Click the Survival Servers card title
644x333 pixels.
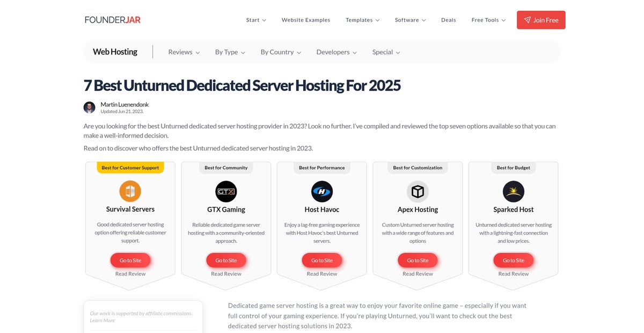pos(130,209)
